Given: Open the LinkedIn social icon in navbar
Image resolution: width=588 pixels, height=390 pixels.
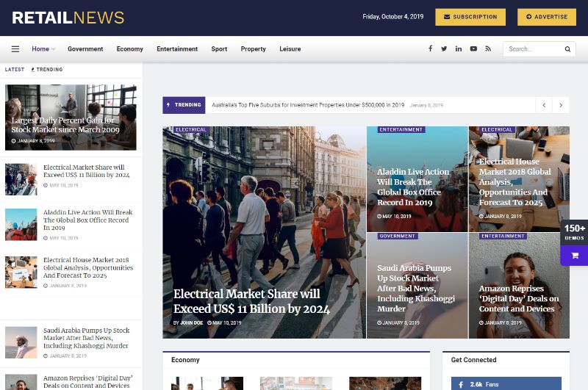Looking at the screenshot, I should pyautogui.click(x=458, y=48).
